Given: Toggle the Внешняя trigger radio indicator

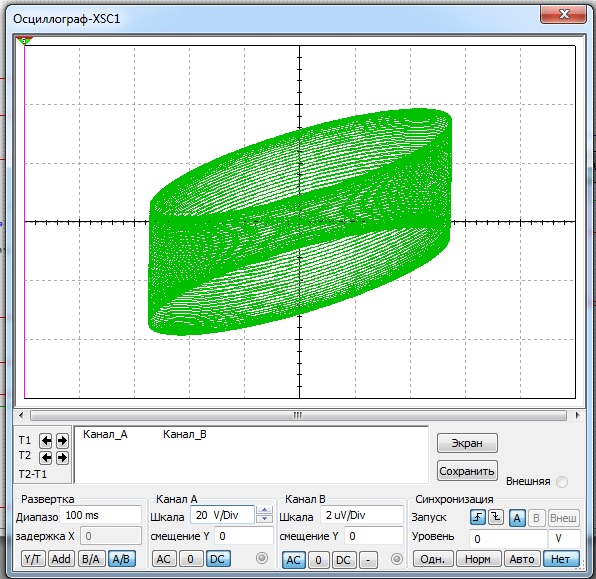Looking at the screenshot, I should pyautogui.click(x=562, y=482).
